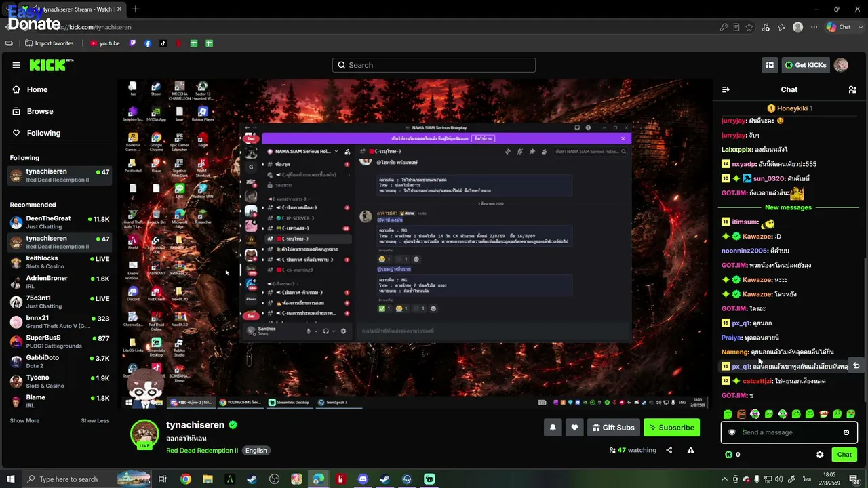The image size is (868, 488).
Task: Click the green Subscribe button
Action: (671, 428)
